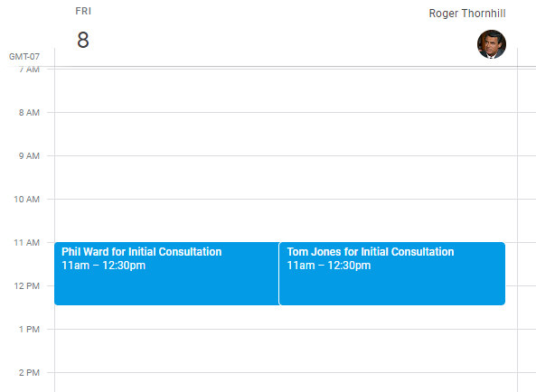Click the Roger Thornhill name label
536x392 pixels.
click(x=467, y=14)
